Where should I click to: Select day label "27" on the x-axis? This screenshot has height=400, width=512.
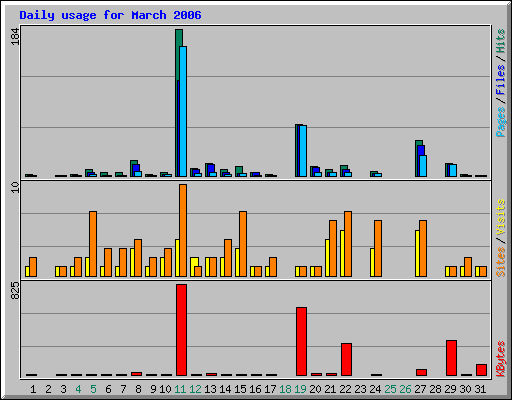[420, 389]
